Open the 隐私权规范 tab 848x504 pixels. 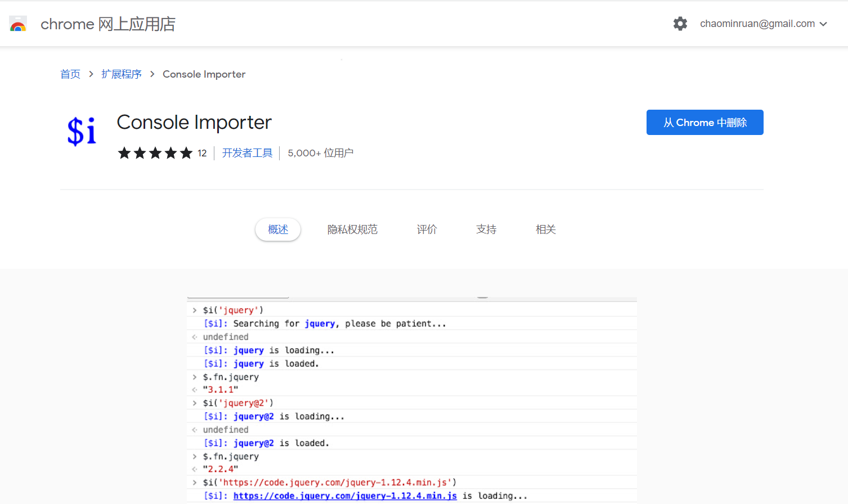352,229
